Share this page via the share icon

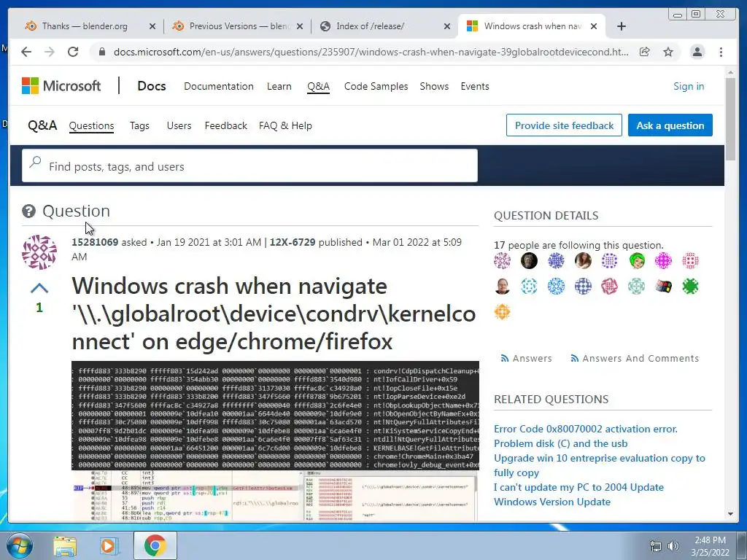click(x=645, y=52)
